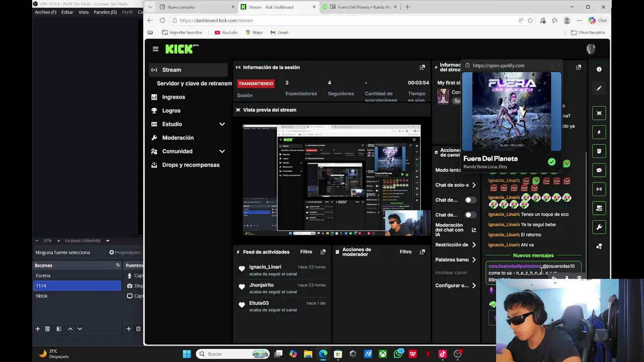644x362 pixels.
Task: Open Moderación in Kick sidebar
Action: (178, 138)
